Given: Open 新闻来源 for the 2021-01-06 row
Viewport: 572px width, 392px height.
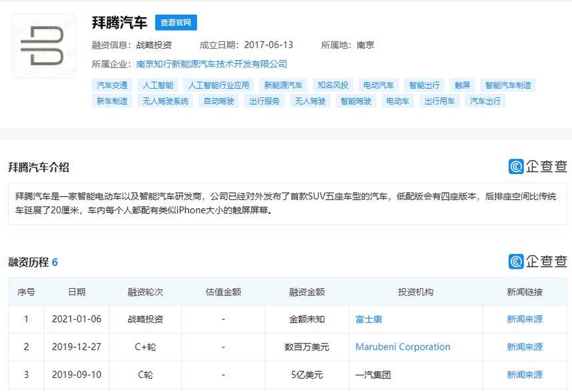Looking at the screenshot, I should [x=525, y=319].
